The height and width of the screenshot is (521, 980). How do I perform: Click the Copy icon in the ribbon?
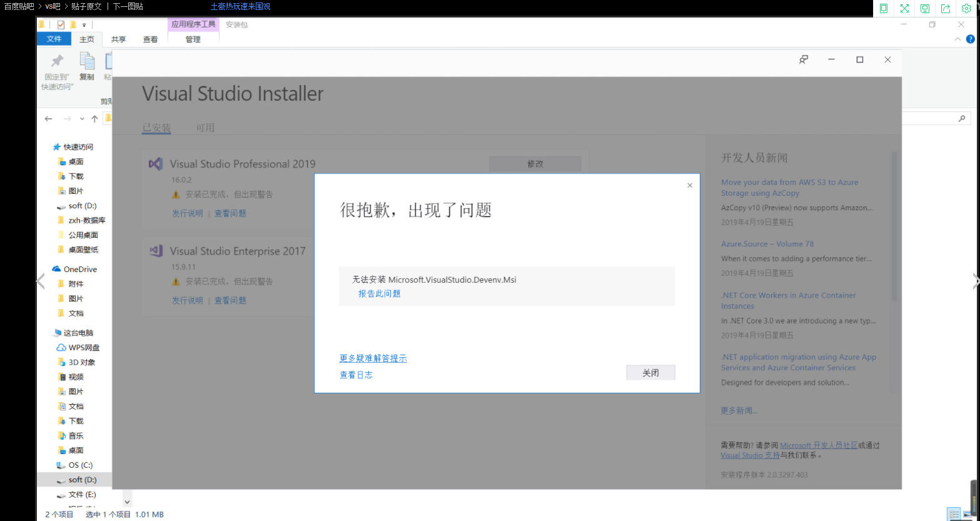click(87, 61)
